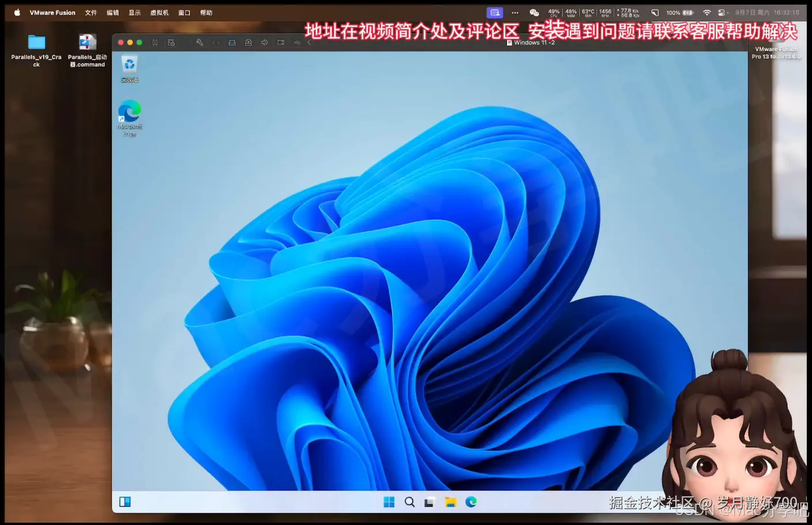Click the Pause virtual machine icon
The height and width of the screenshot is (525, 812).
click(155, 42)
